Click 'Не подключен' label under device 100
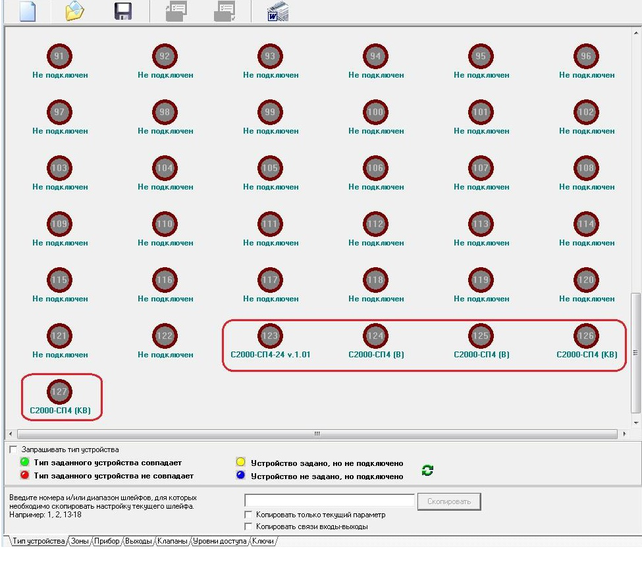The width and height of the screenshot is (642, 564). [376, 131]
